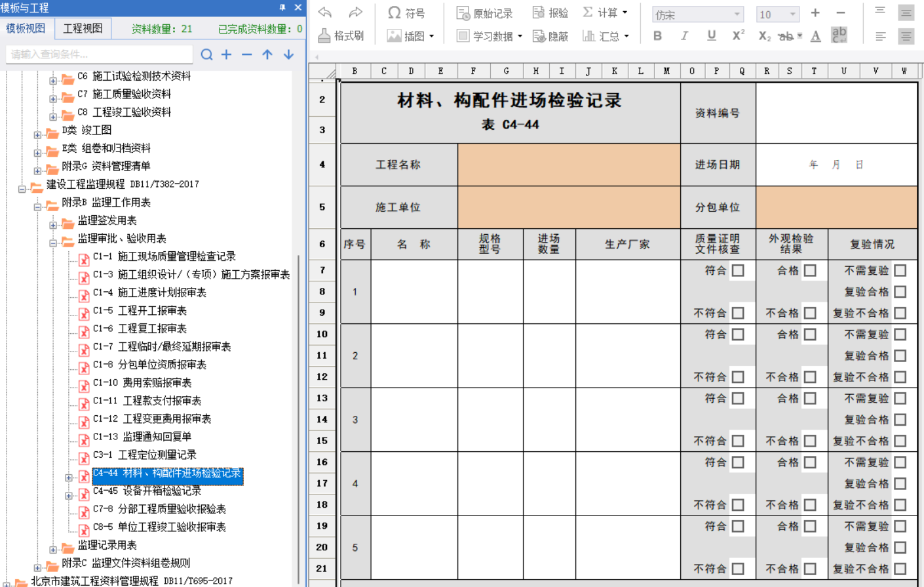Pin the 模板与工程 panel

pyautogui.click(x=282, y=7)
